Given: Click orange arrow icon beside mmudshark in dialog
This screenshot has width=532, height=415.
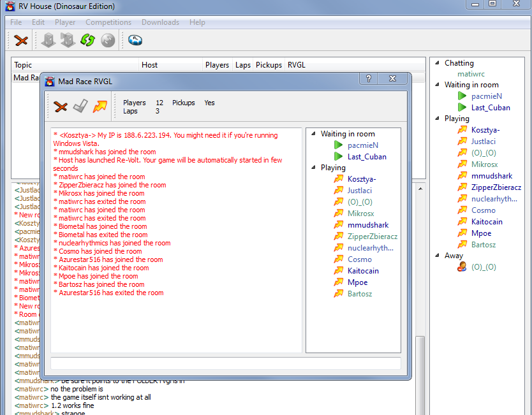Looking at the screenshot, I should point(338,225).
